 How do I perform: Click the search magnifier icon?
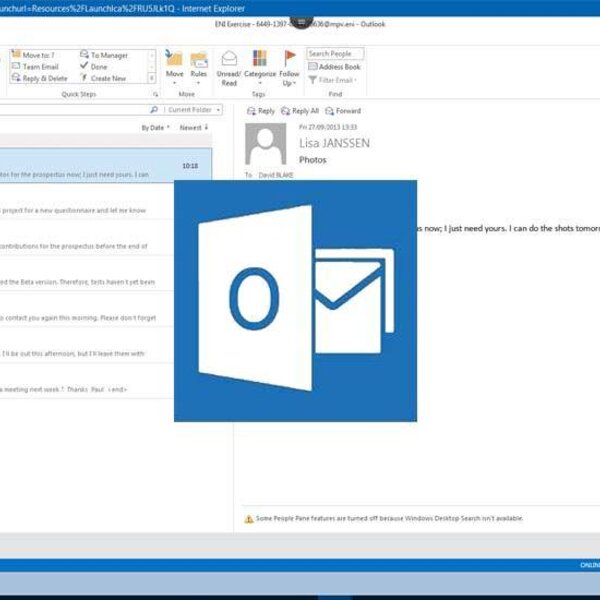pos(154,110)
